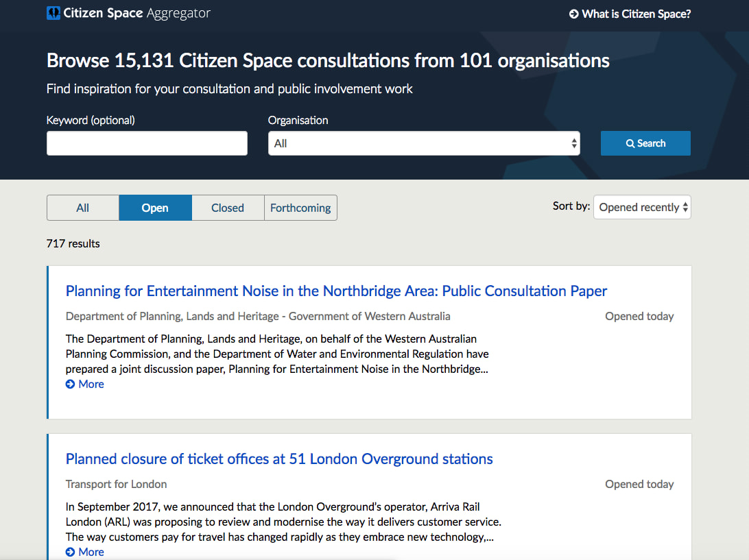
Task: Click 'Opened today' on the Northbridge card
Action: tap(639, 316)
